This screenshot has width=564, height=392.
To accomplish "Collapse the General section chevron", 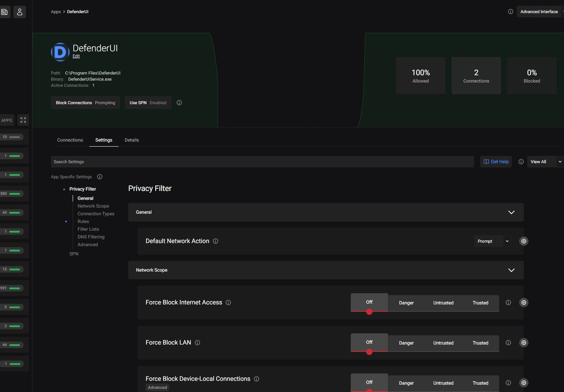I will click(511, 212).
